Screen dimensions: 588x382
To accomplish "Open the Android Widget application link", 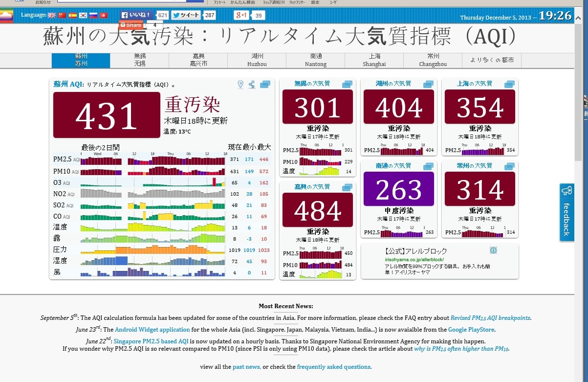I will (152, 330).
